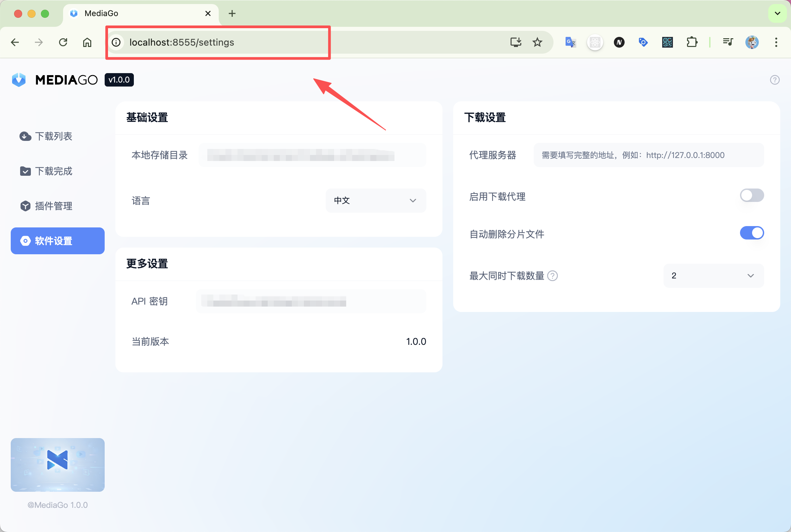The width and height of the screenshot is (791, 532).
Task: Reload the page with the refresh icon
Action: [63, 42]
